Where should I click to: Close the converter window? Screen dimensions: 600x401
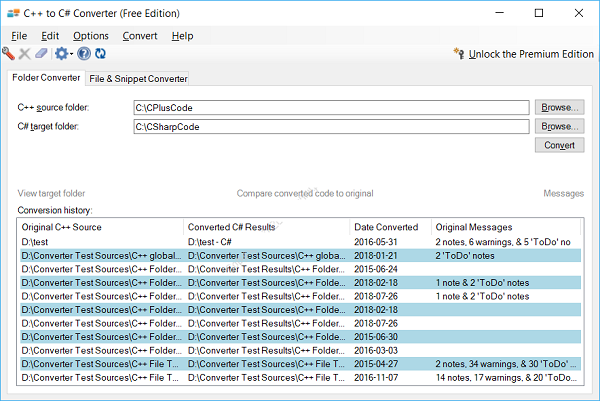579,13
